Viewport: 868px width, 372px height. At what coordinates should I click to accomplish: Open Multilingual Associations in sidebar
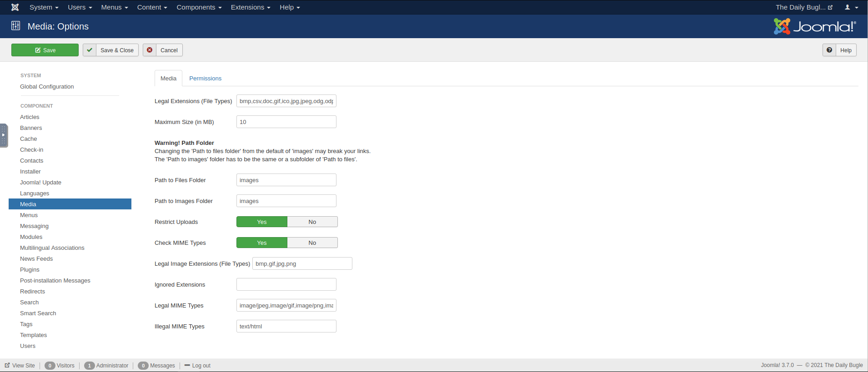pos(52,248)
